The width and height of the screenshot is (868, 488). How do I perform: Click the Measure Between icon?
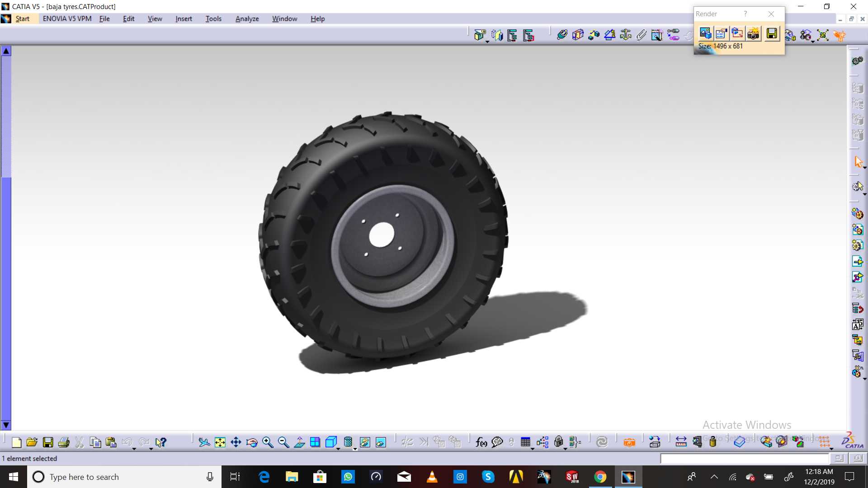click(x=681, y=442)
